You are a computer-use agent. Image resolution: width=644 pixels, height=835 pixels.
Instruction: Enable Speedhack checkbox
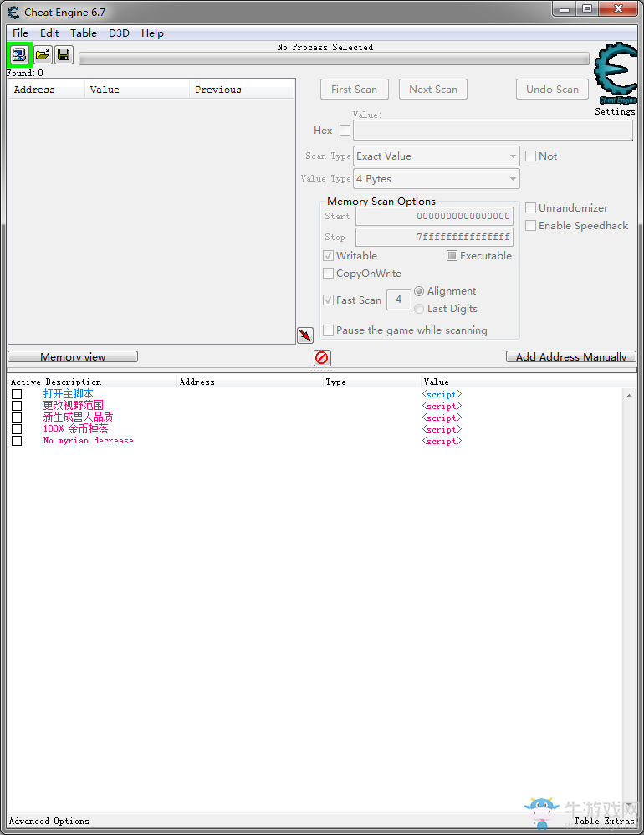point(530,225)
